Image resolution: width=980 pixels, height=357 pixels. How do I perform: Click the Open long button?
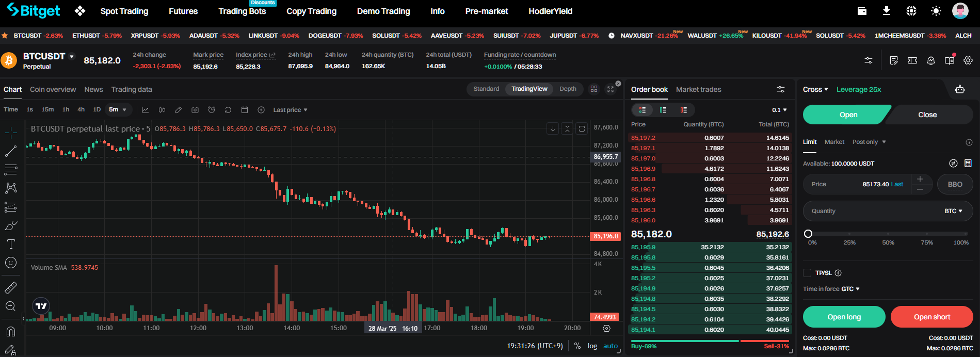844,317
